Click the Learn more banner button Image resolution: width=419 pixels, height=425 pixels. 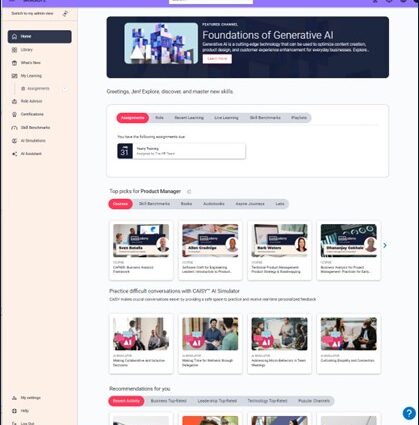coord(217,59)
